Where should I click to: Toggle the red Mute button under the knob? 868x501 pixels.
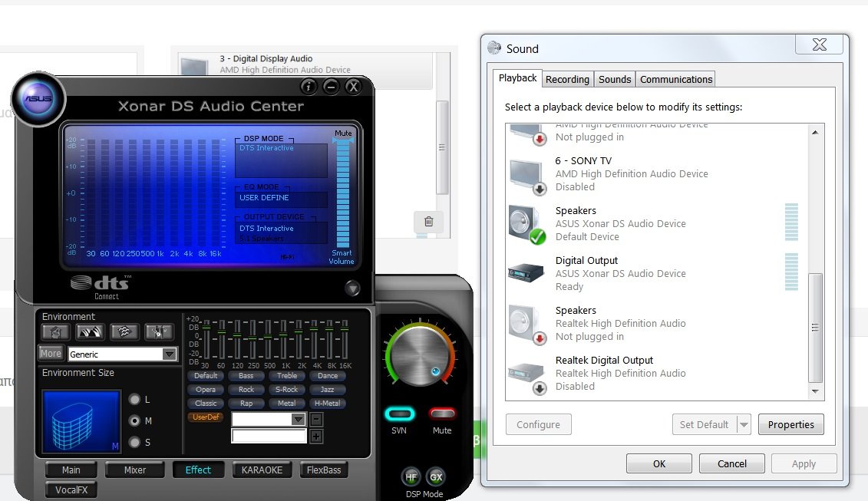coord(442,414)
